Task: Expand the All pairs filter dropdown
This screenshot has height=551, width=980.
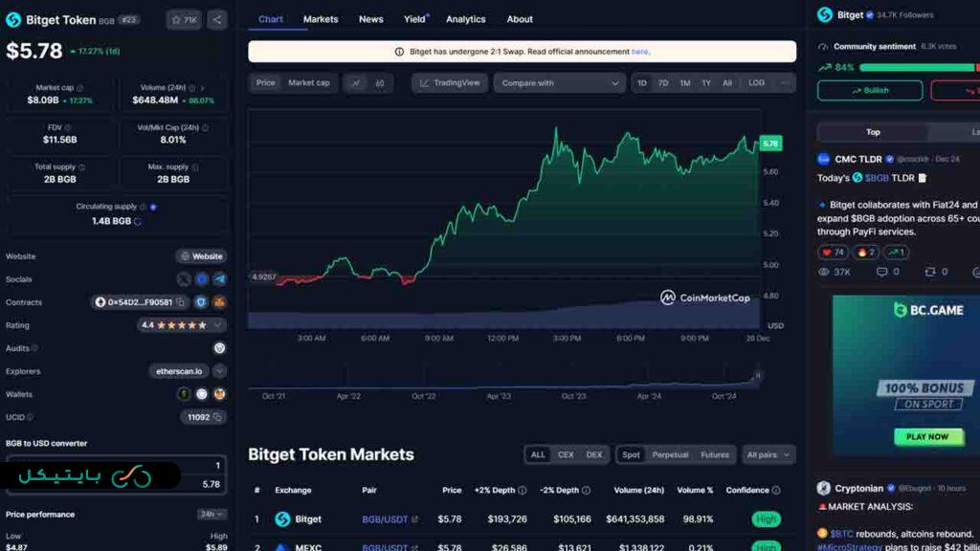Action: click(x=768, y=455)
